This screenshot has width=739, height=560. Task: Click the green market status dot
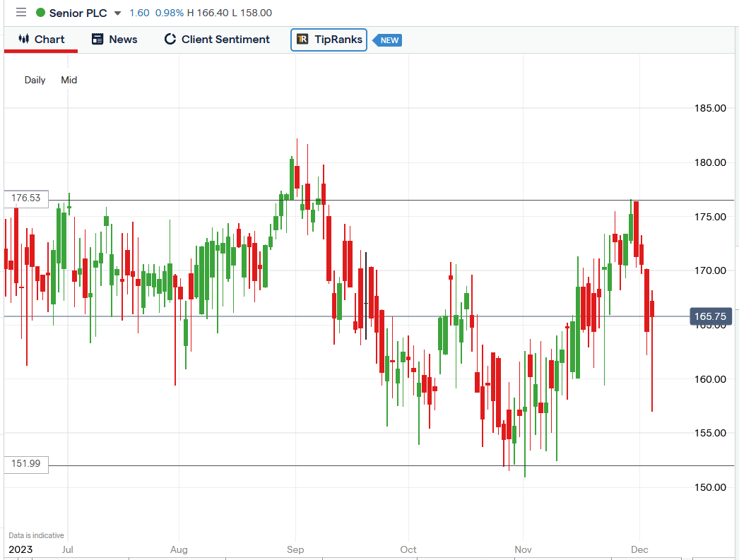click(x=40, y=13)
